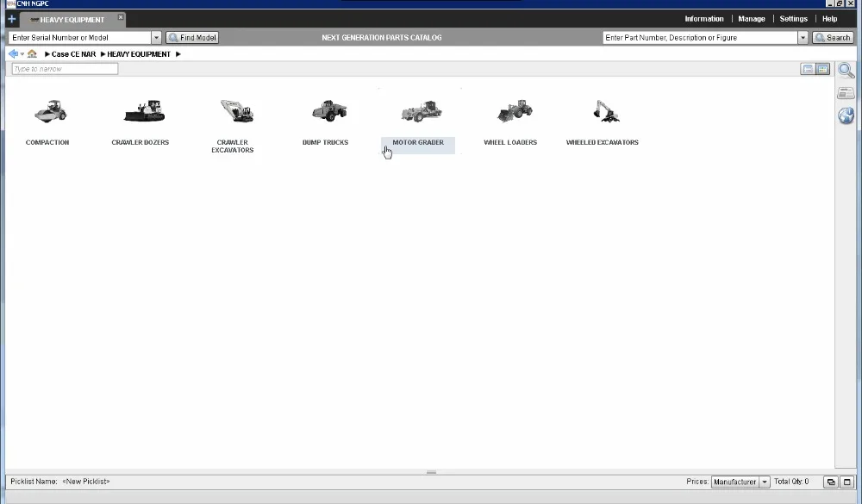Screen dimensions: 862x504
Task: Click the WHEEL LOADERS label
Action: [510, 142]
